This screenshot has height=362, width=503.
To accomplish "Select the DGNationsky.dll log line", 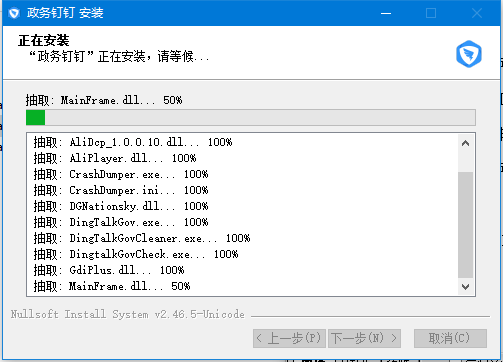I will (121, 206).
